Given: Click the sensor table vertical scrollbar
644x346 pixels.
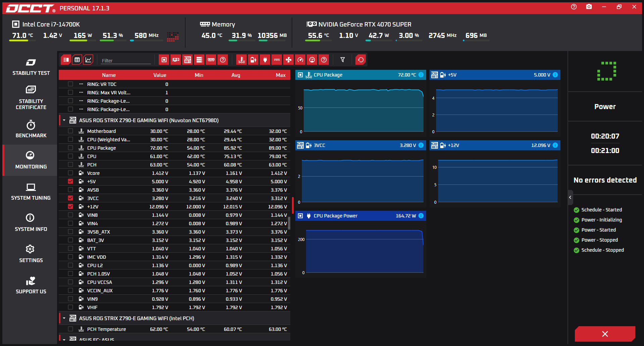Looking at the screenshot, I should click(289, 223).
